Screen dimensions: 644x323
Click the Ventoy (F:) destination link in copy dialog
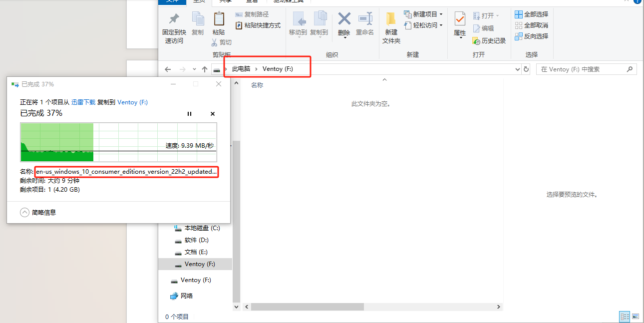click(x=132, y=102)
